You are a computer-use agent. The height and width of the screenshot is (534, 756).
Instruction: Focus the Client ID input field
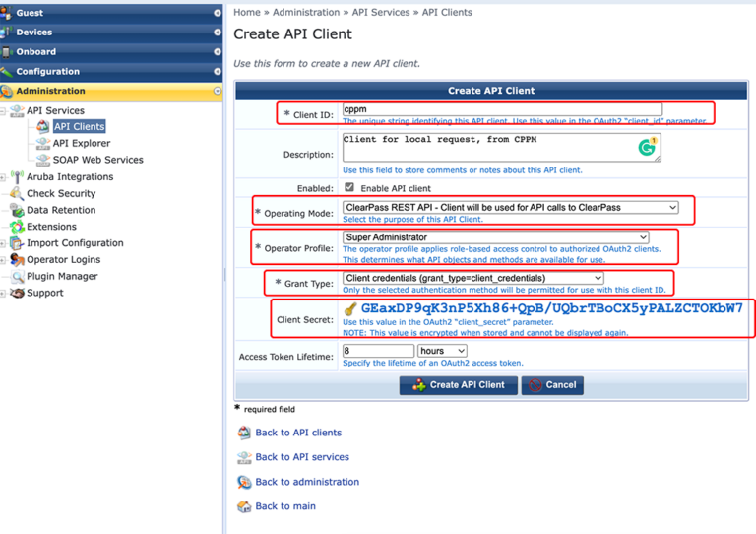[502, 109]
